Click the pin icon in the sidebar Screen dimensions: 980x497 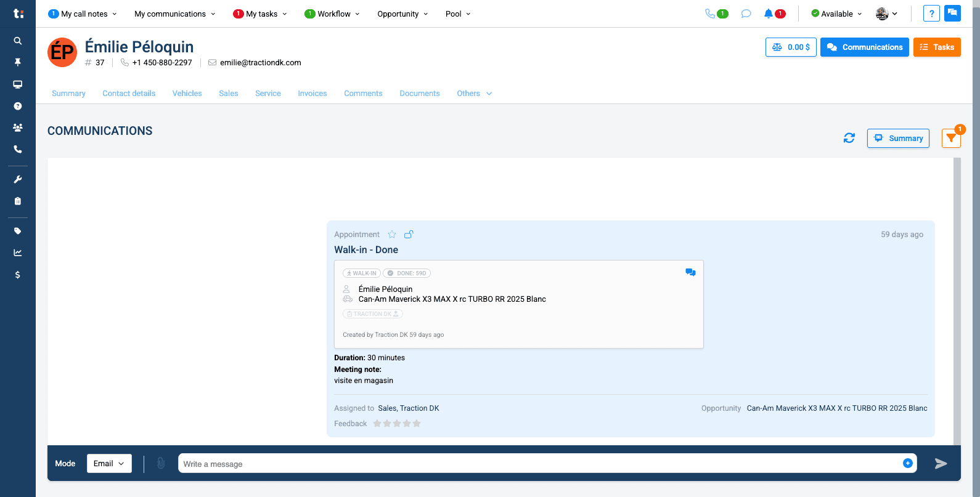pos(18,62)
